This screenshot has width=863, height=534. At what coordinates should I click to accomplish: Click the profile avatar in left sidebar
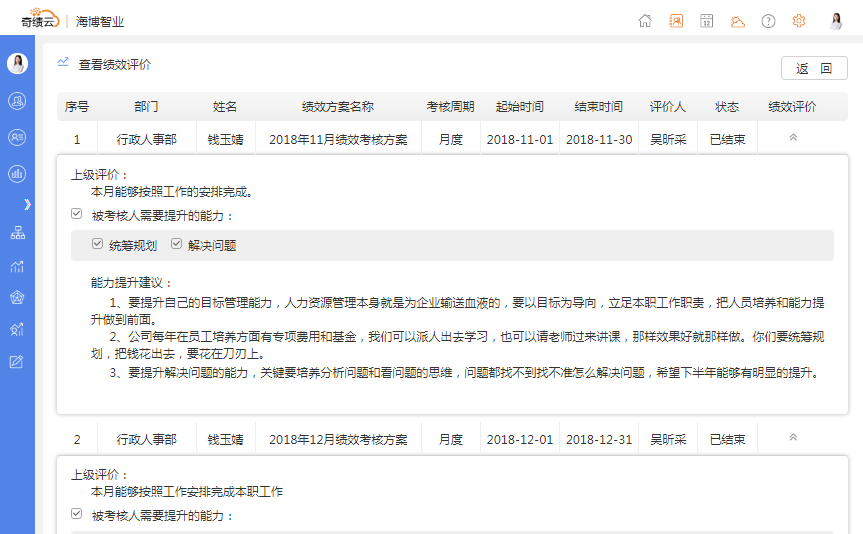tap(17, 63)
